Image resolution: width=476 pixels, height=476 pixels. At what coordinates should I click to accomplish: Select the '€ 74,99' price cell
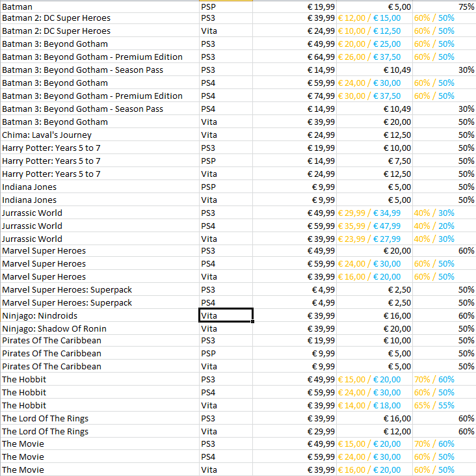[x=295, y=96]
